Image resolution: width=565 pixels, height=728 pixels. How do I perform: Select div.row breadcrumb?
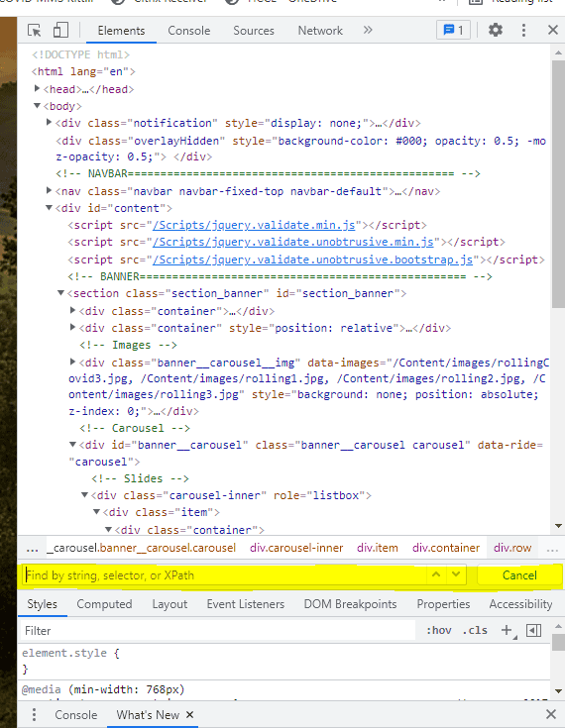512,548
